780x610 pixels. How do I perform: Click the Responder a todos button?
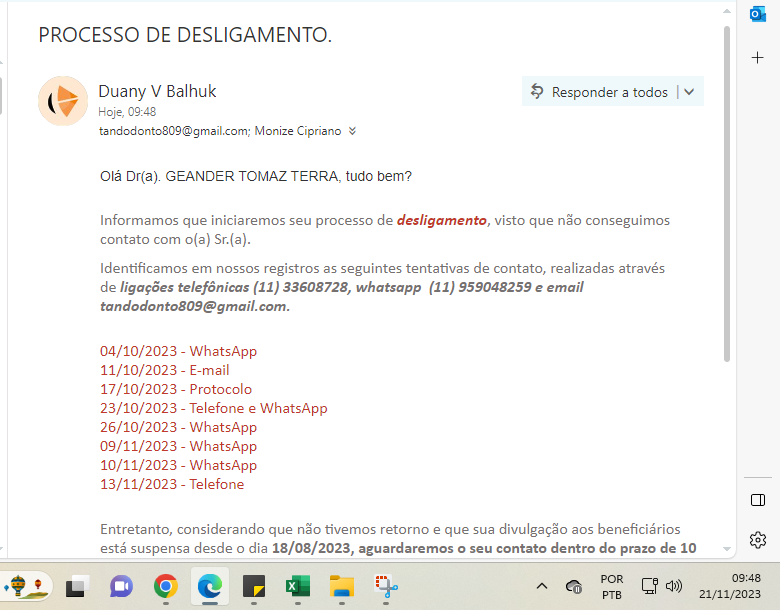(x=599, y=92)
